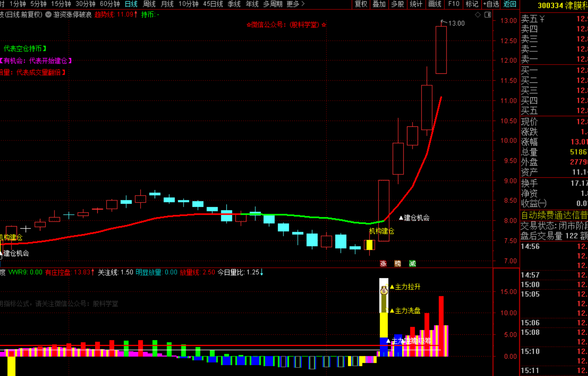Click the 总量 total volume row
This screenshot has height=376, width=588.
pyautogui.click(x=554, y=152)
